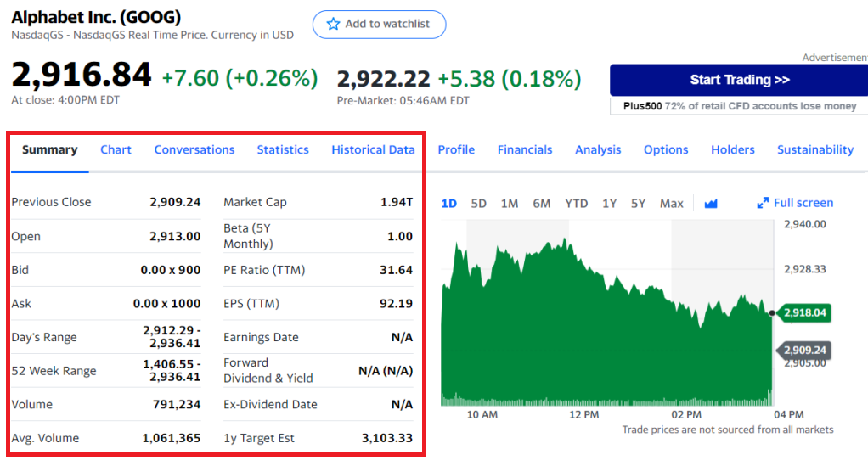Click the star icon in Add to watchlist
868x466 pixels.
333,25
